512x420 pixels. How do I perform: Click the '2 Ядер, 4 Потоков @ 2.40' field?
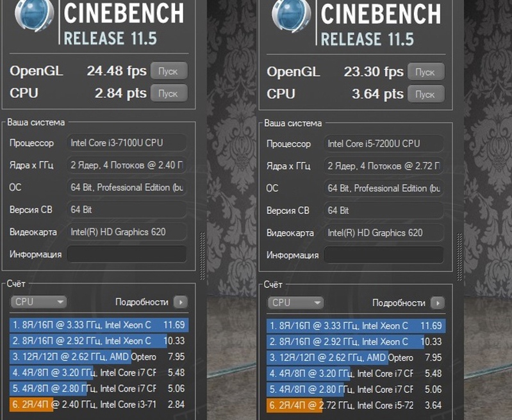[127, 165]
